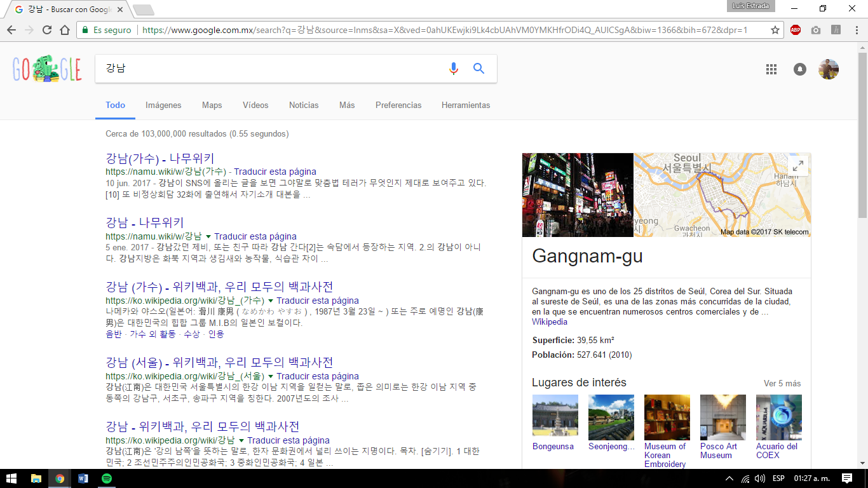Click Ver 5 más places link
Viewport: 868px width, 488px height.
[782, 383]
